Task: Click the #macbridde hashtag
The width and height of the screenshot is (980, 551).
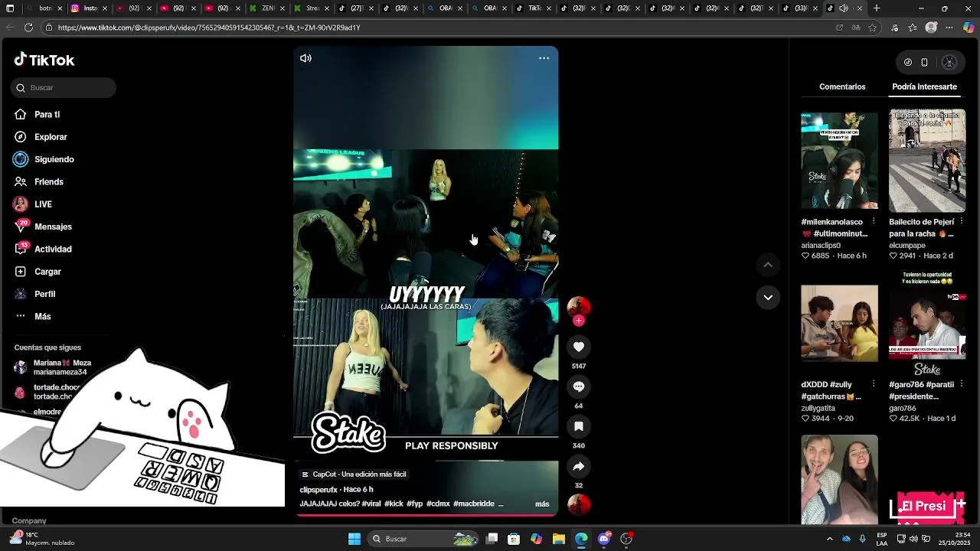Action: click(473, 504)
